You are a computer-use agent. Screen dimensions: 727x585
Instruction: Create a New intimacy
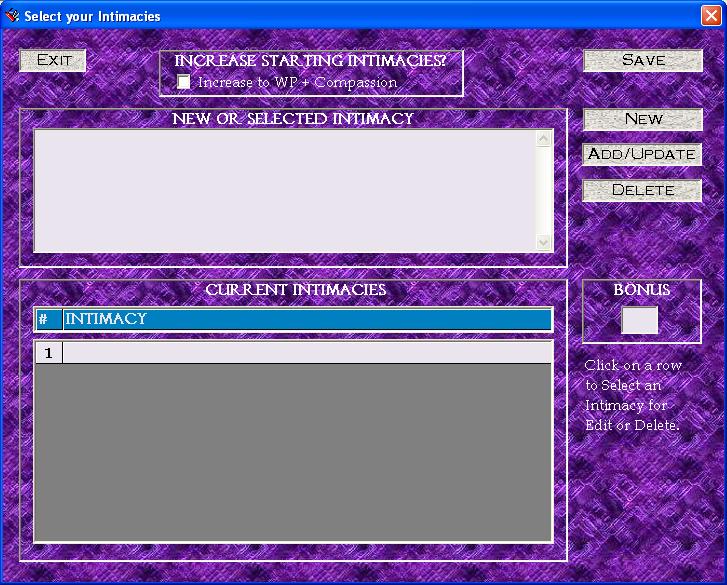pos(643,119)
